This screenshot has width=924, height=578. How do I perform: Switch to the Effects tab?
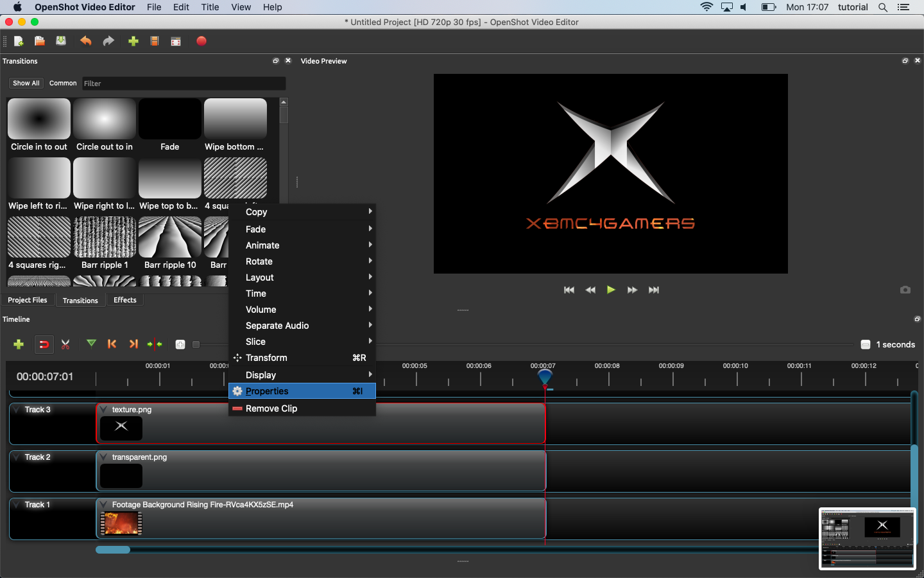(x=125, y=300)
